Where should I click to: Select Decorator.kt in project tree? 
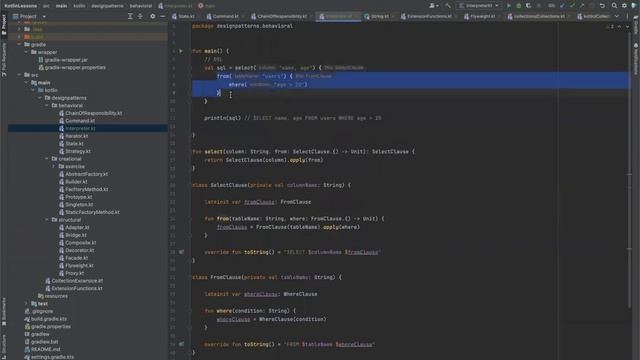pos(80,250)
